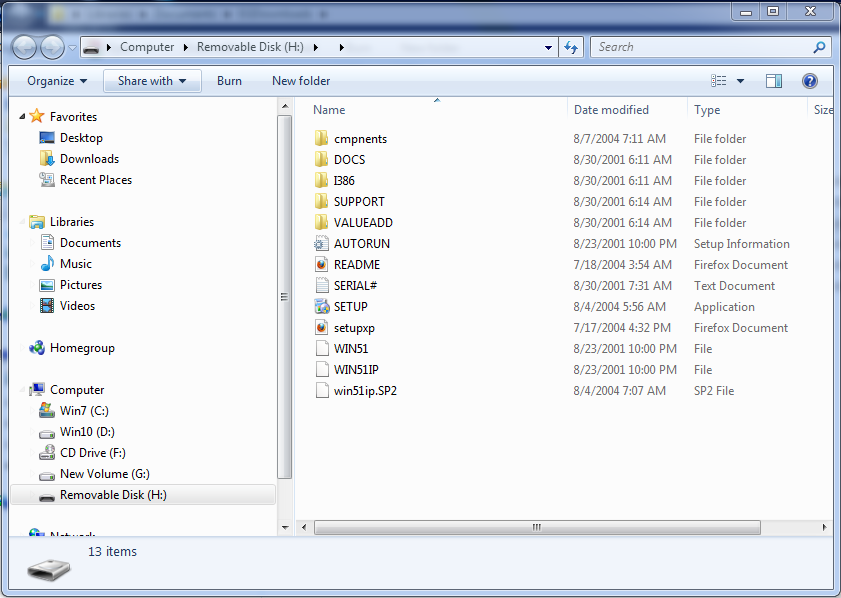Open Documents library in sidebar
Viewport: 841px width, 598px height.
pos(91,242)
